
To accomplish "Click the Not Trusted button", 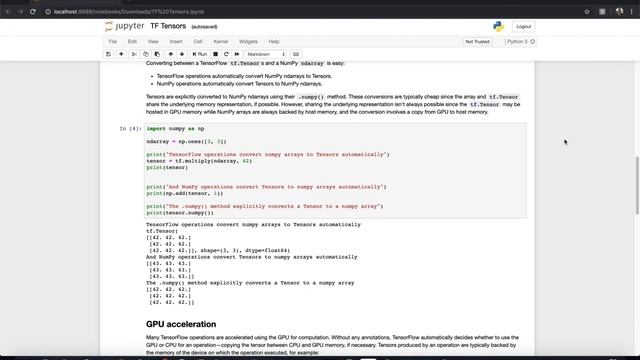I will pos(477,42).
